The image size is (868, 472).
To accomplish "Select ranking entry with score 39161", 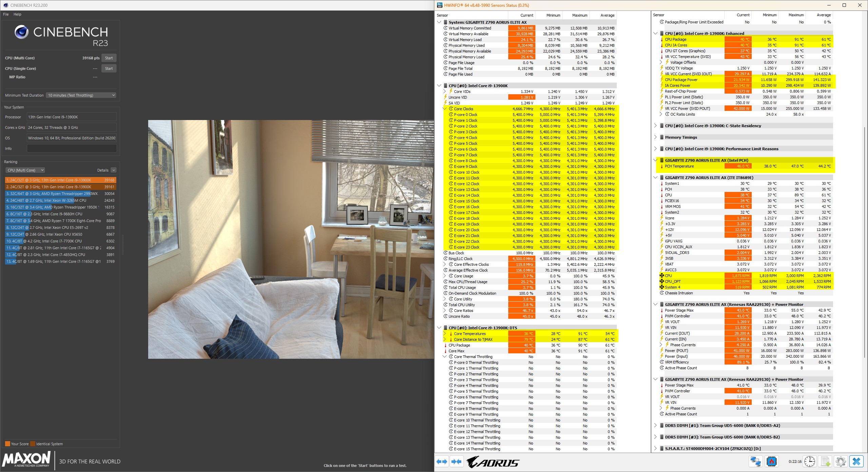I will pyautogui.click(x=61, y=187).
